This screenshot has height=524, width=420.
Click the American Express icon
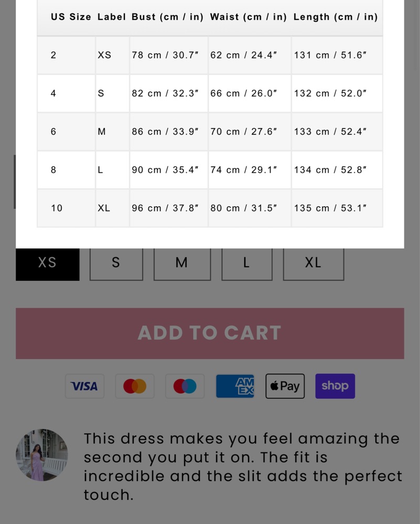click(235, 386)
